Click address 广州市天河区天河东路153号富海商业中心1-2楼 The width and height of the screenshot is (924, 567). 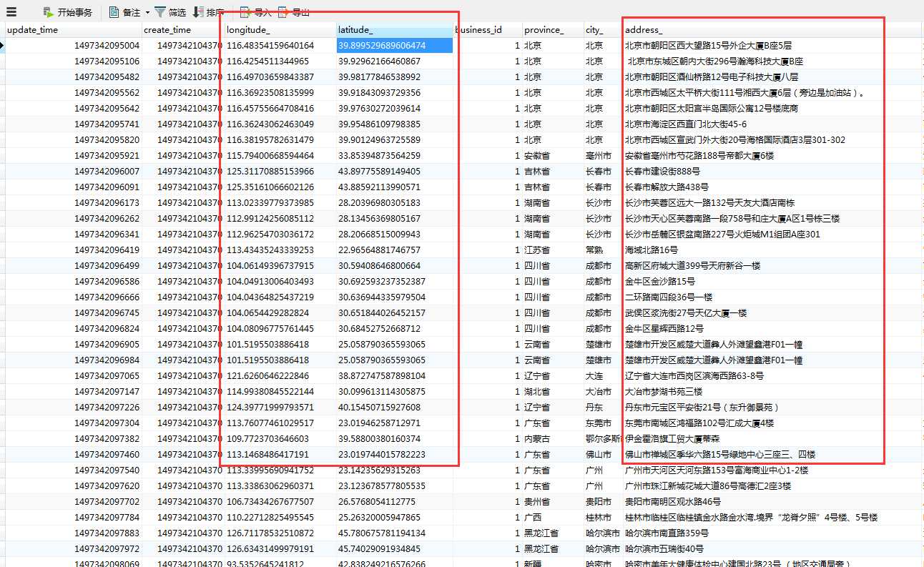point(717,470)
